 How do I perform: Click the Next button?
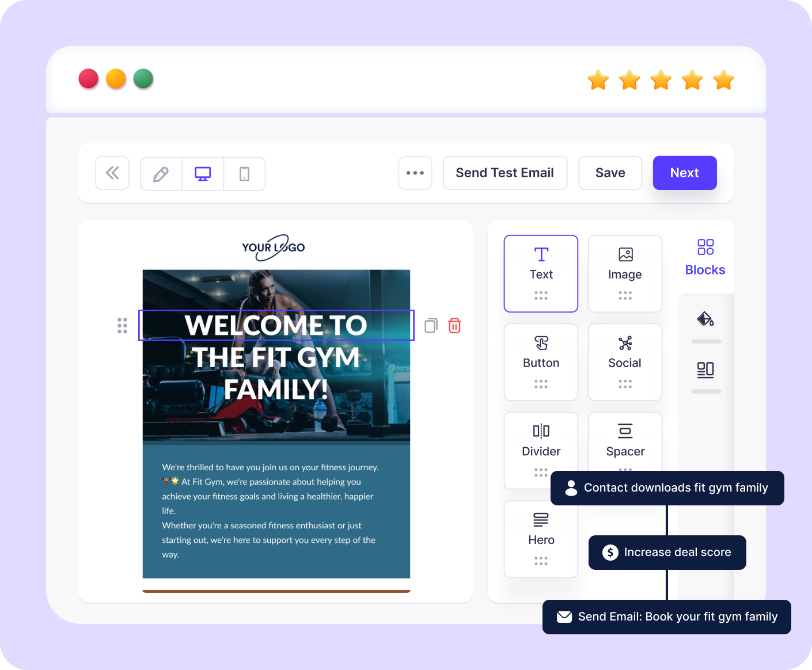click(x=684, y=173)
